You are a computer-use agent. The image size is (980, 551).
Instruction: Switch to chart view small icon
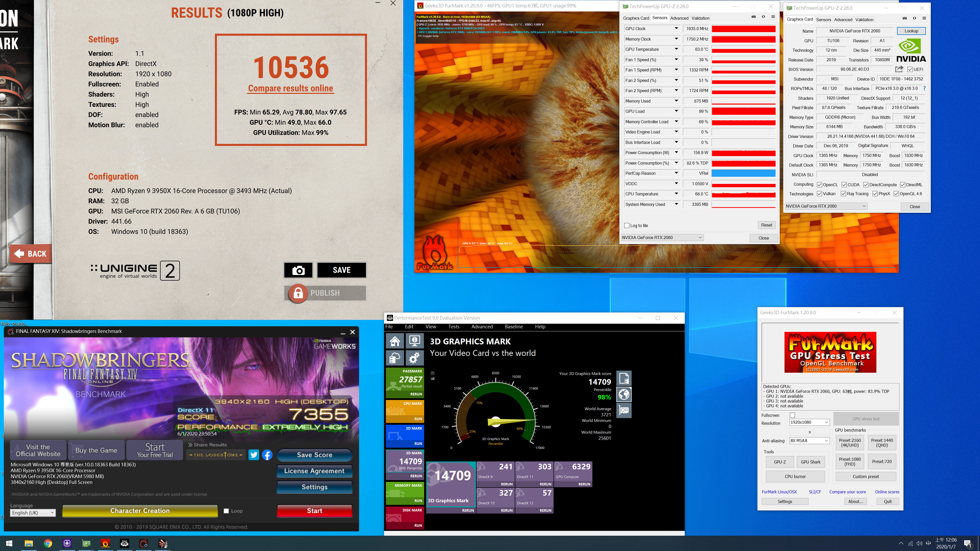pyautogui.click(x=433, y=378)
